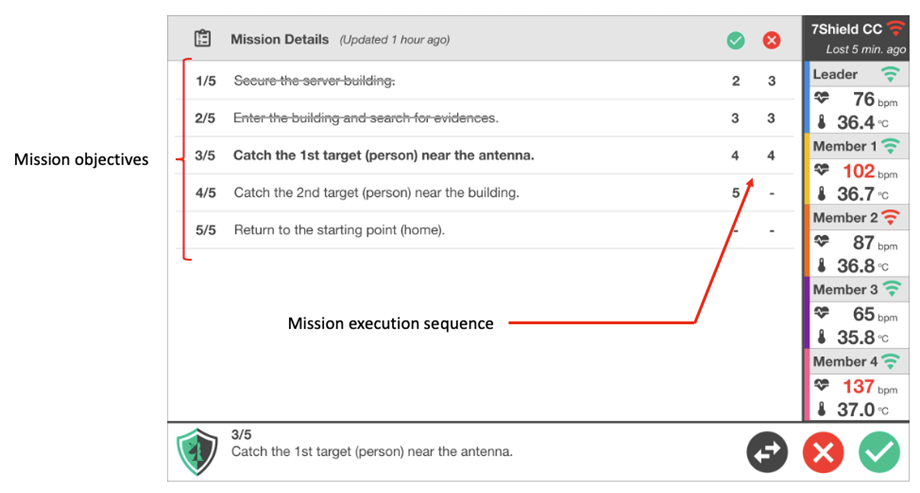Click the large red X reject button

tap(823, 452)
